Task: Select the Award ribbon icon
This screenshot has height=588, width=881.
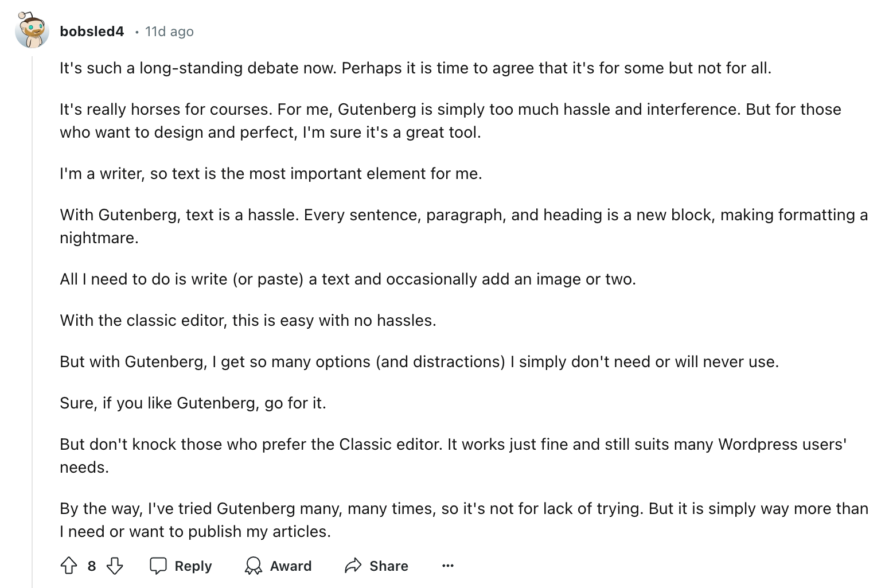Action: [x=254, y=566]
